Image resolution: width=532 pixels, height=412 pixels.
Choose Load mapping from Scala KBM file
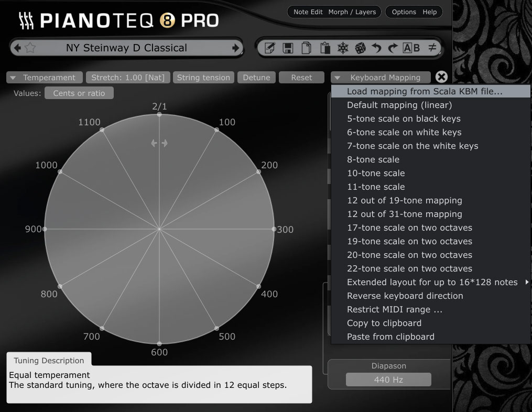click(430, 91)
